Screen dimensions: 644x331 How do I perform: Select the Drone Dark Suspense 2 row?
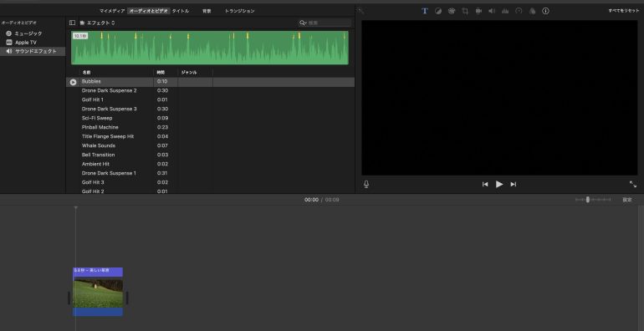(210, 91)
